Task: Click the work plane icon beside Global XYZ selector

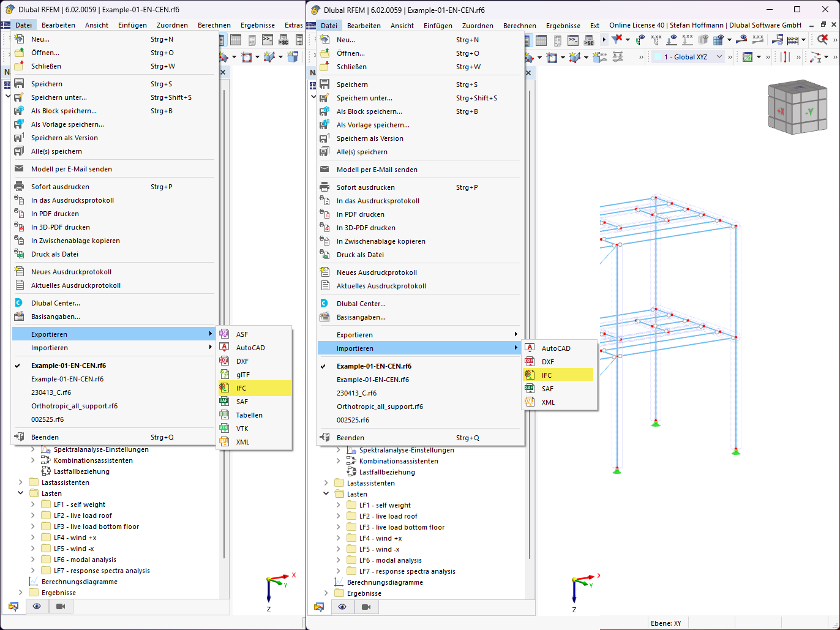Action: click(747, 56)
